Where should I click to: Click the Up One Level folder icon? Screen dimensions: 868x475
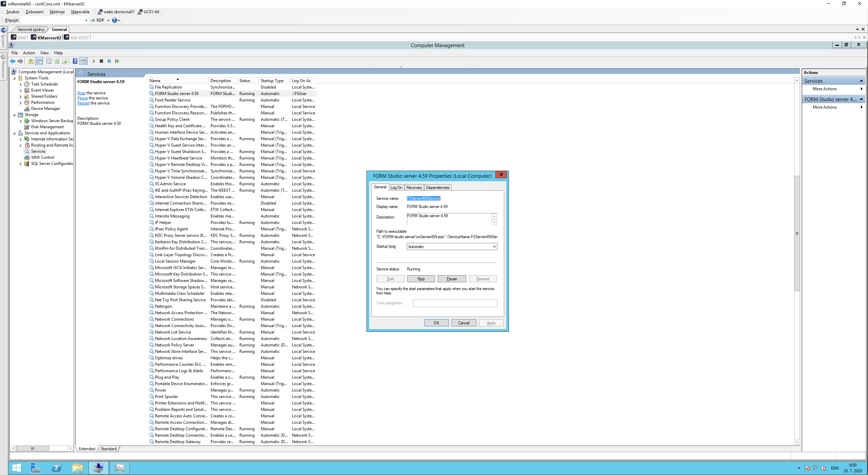31,61
